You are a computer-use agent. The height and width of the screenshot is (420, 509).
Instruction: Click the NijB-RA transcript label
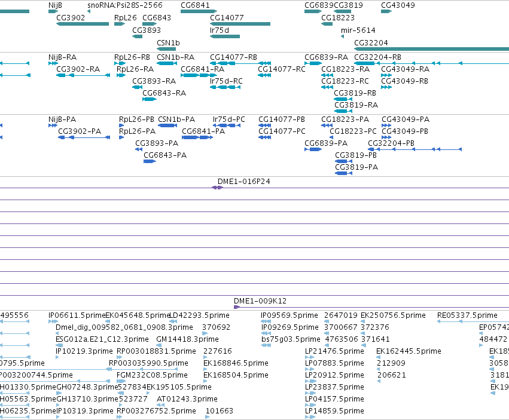[62, 57]
